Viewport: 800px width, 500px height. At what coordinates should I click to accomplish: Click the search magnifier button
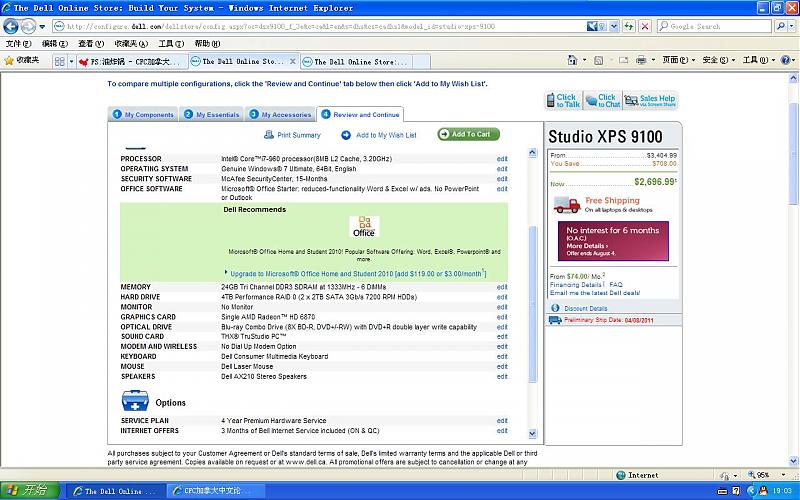click(x=780, y=26)
